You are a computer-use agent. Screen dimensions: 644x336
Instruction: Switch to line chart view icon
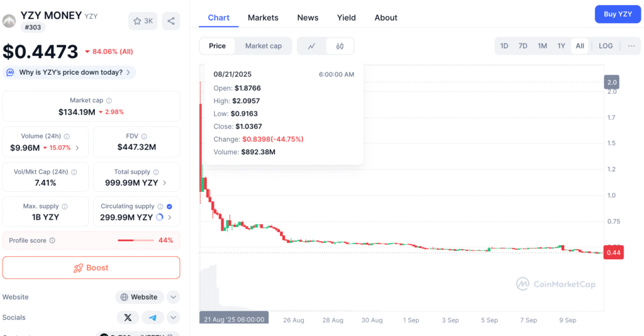click(312, 46)
